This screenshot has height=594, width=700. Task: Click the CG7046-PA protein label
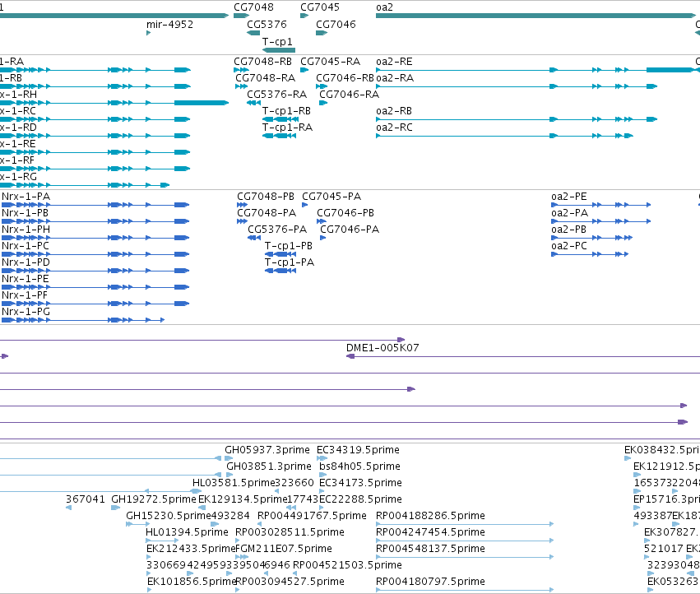point(350,230)
